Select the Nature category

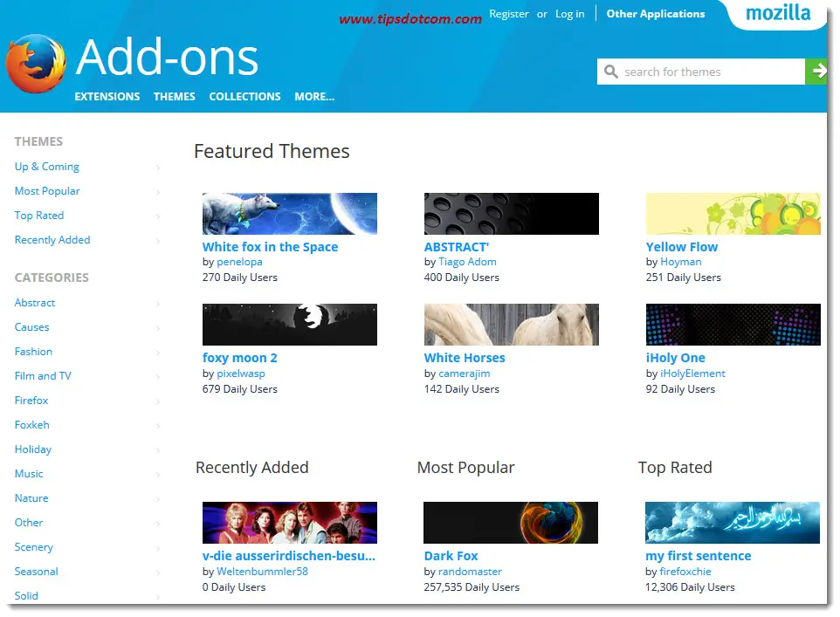pyautogui.click(x=31, y=498)
